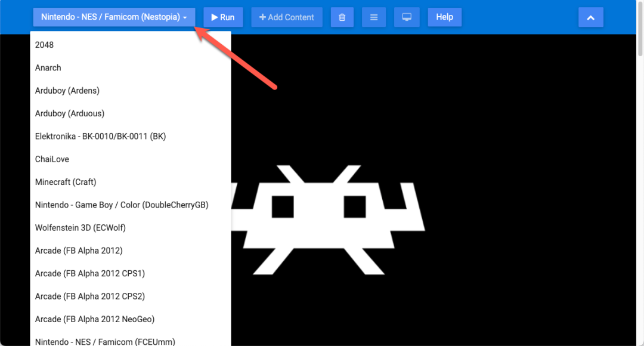Select Arcade (FB Alpha 2012 CPS2)
The image size is (644, 346).
coord(131,296)
